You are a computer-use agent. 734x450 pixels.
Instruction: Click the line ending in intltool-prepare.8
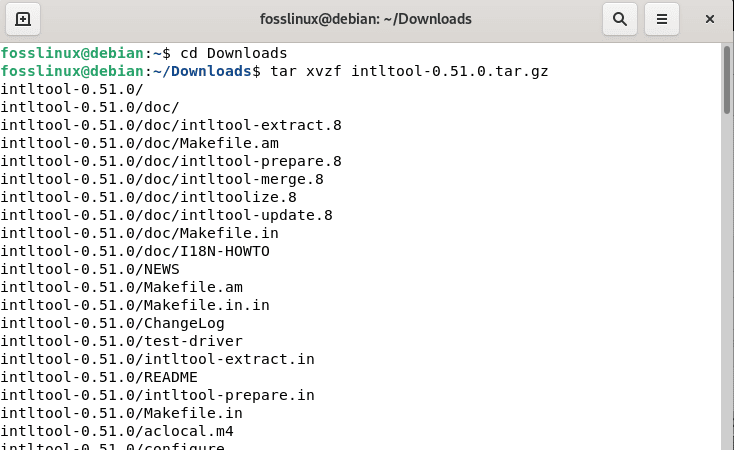(x=171, y=161)
